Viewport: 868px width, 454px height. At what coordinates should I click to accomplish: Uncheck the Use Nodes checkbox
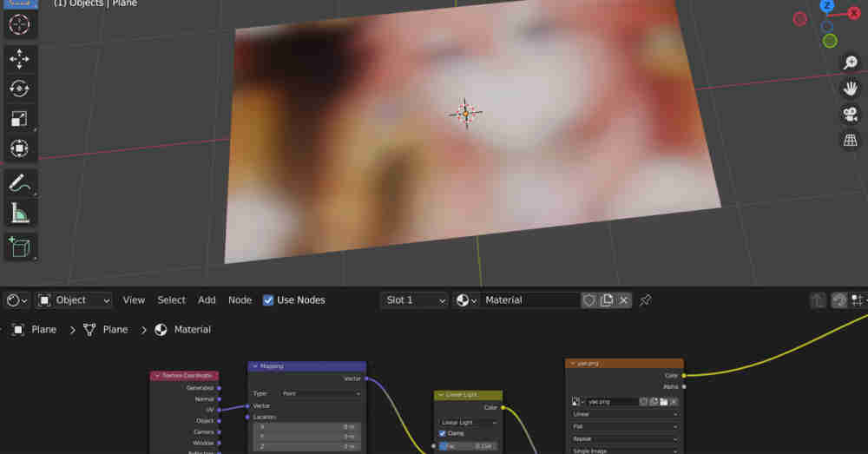tap(268, 300)
